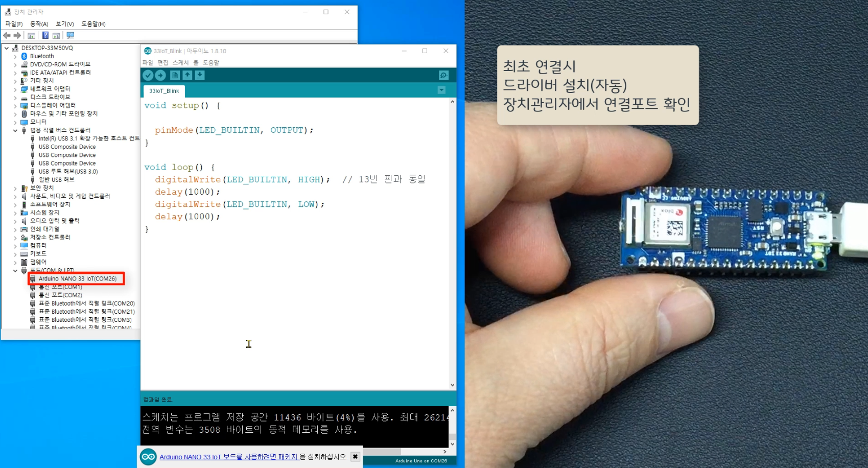This screenshot has width=868, height=468.
Task: Click the console horizontal scrollbar right arrow
Action: pos(445,452)
